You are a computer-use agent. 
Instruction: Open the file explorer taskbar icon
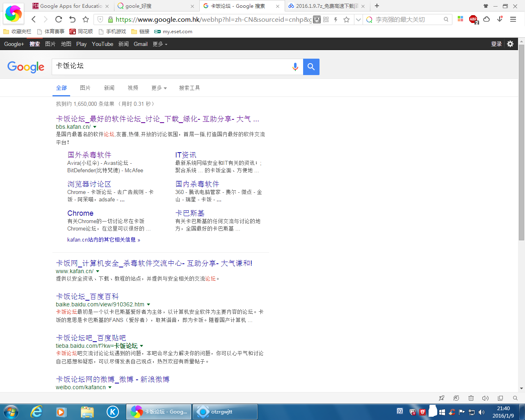(87, 412)
